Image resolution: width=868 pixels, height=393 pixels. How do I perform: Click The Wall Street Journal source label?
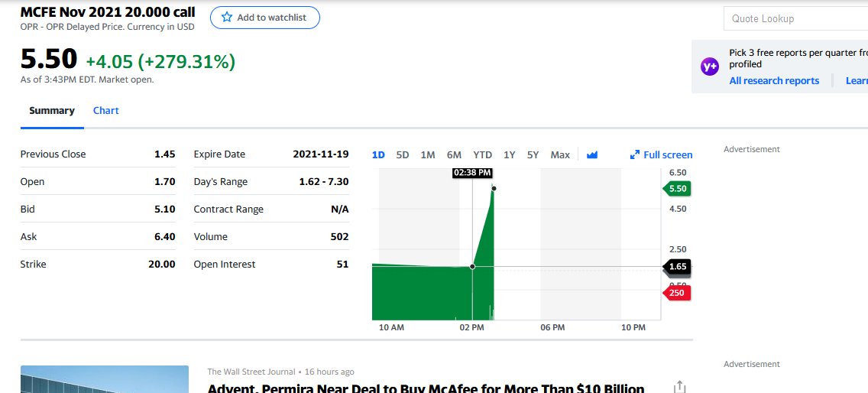pyautogui.click(x=251, y=372)
